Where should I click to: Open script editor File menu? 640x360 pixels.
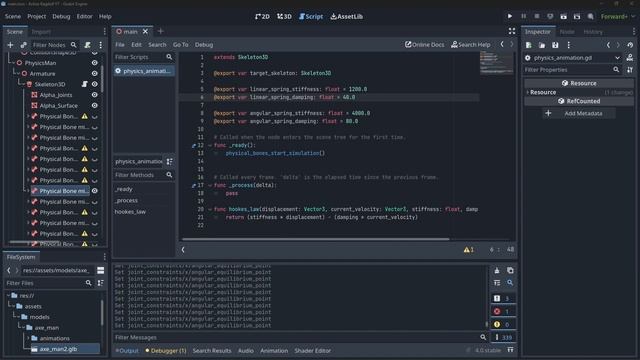[120, 44]
